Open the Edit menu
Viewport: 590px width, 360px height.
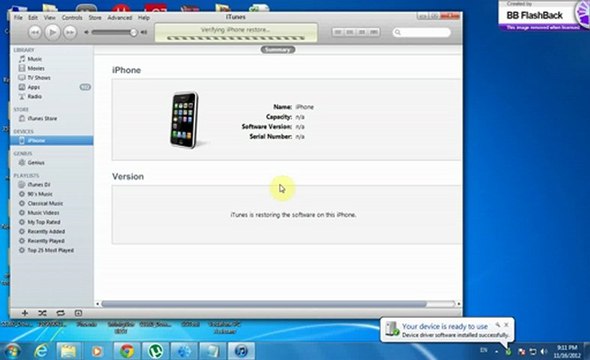33,18
